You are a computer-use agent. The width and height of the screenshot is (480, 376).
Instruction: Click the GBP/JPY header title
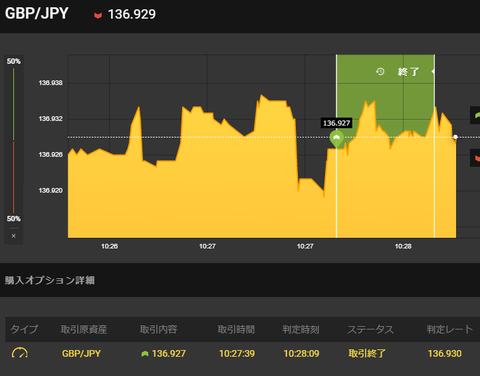[x=37, y=14]
